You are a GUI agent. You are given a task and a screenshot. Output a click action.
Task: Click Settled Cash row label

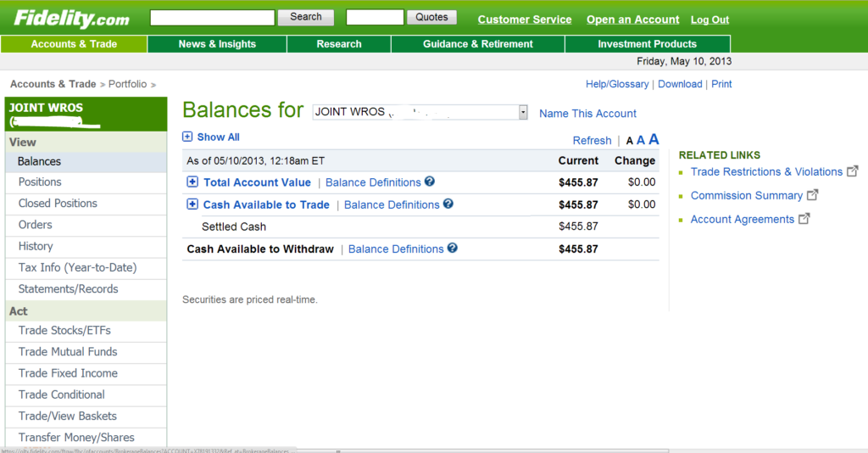coord(234,226)
